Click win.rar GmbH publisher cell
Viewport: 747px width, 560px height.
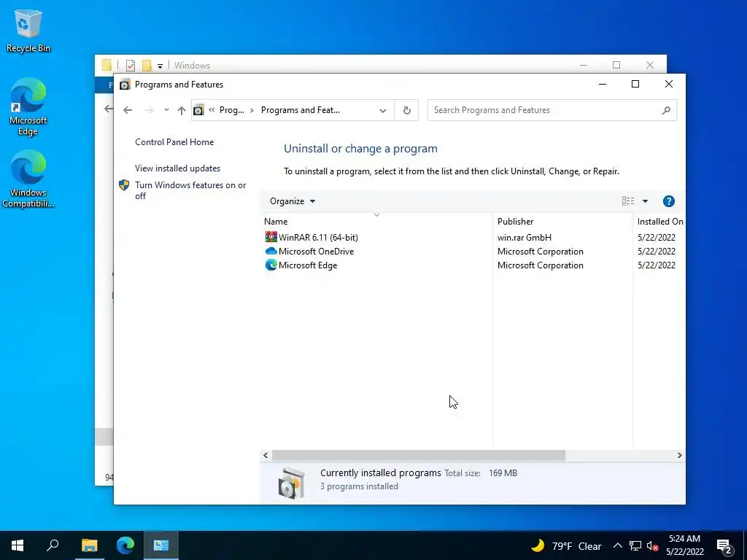[525, 237]
